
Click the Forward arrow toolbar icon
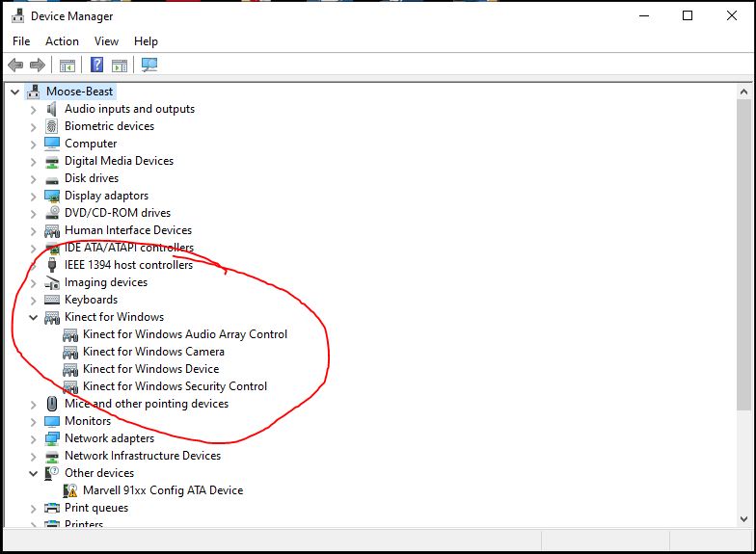tap(37, 65)
